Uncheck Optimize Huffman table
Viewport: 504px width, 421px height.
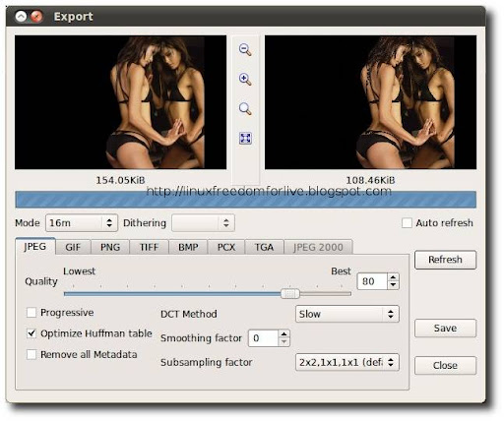tap(31, 333)
